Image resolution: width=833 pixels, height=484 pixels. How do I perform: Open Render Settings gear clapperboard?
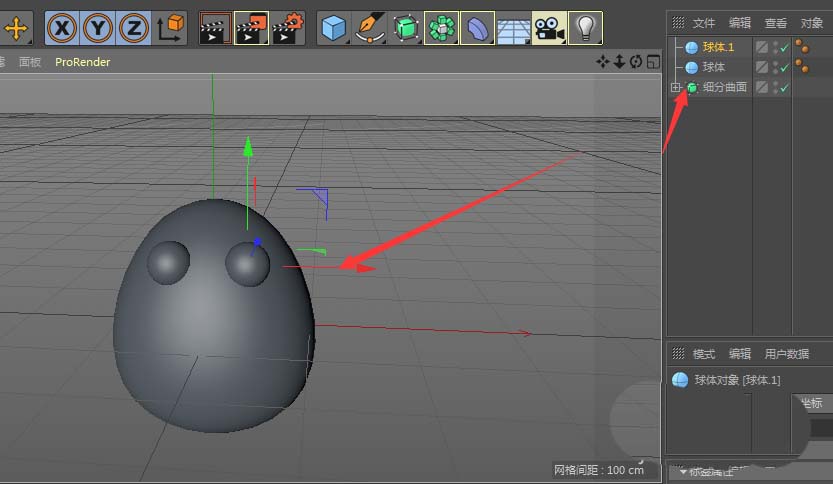[x=287, y=28]
